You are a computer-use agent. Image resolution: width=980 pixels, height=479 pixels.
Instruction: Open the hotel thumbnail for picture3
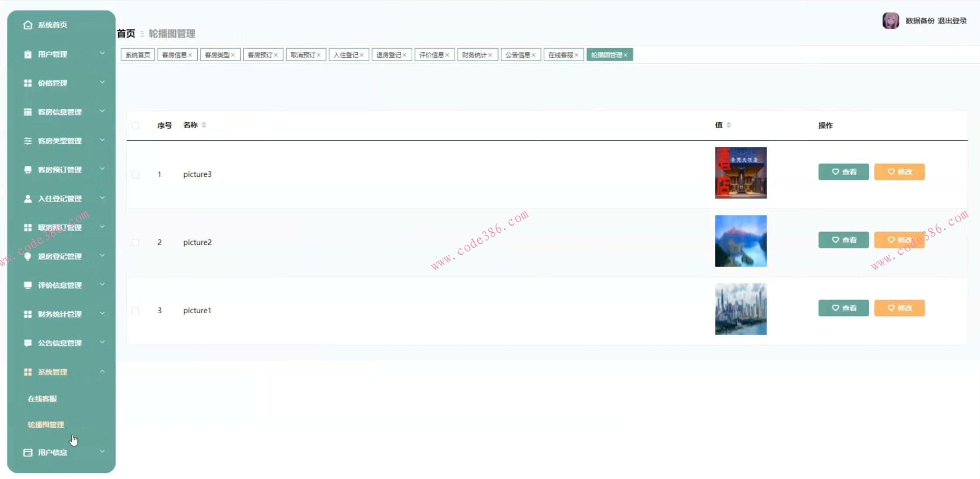741,173
